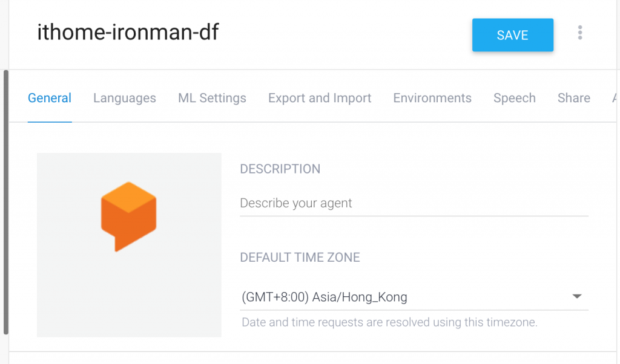Switch to the Speech tab
The width and height of the screenshot is (620, 364).
[x=515, y=98]
